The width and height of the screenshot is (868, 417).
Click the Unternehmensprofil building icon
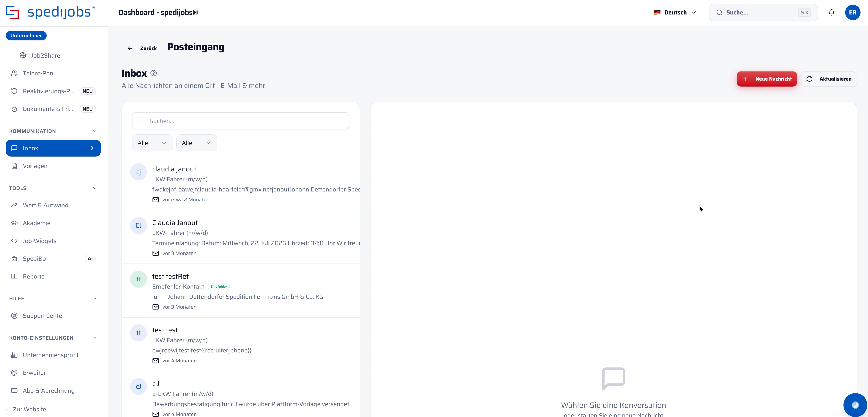[x=14, y=355]
